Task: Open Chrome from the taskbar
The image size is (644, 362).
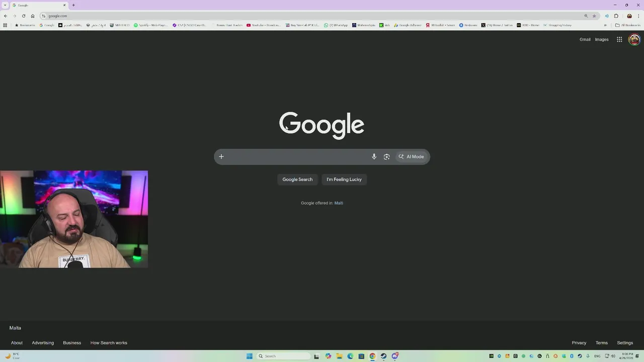Action: pyautogui.click(x=372, y=356)
